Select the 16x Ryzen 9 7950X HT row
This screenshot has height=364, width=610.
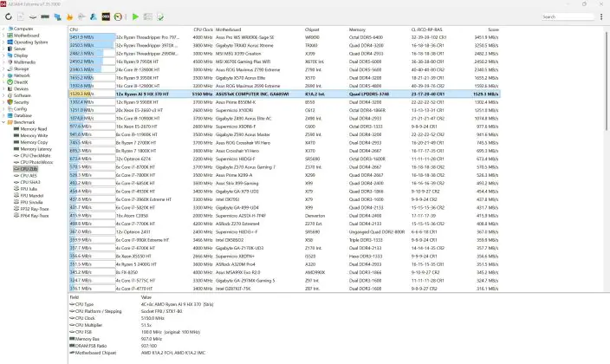[x=284, y=62]
